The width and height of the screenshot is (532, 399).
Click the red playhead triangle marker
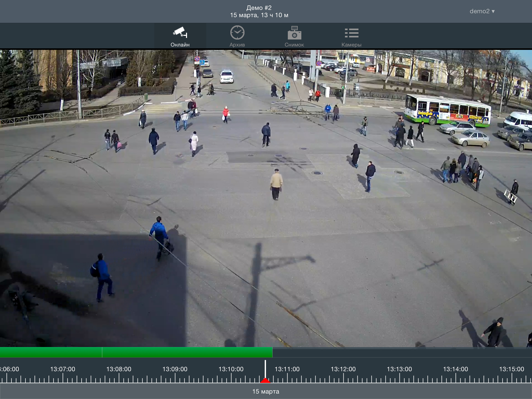(x=265, y=381)
